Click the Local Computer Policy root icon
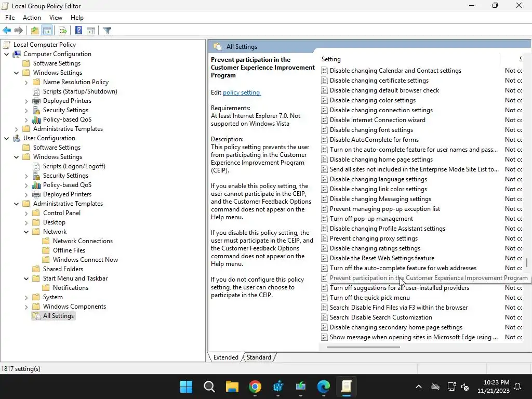Screen dimensions: 532x399 click(x=6, y=45)
